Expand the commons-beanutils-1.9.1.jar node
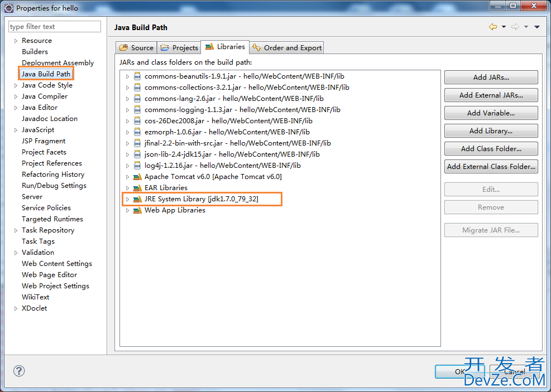The height and width of the screenshot is (392, 551). click(x=127, y=76)
